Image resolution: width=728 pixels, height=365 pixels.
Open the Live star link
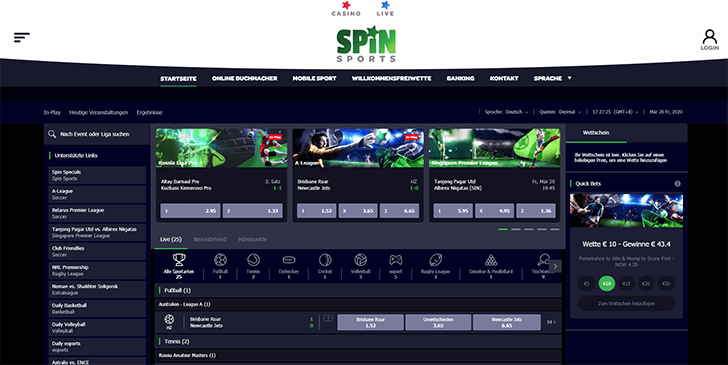click(385, 9)
